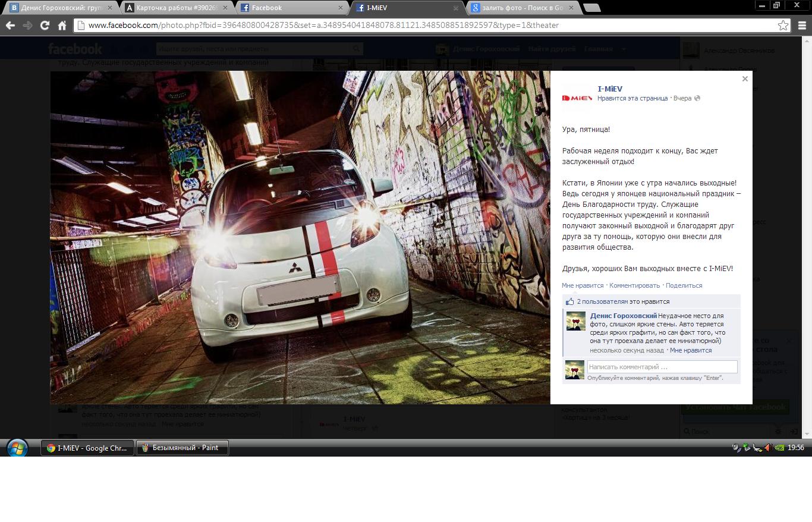Viewport: 812px width, 522px height.
Task: Go to Chrome home page icon
Action: pos(62,26)
